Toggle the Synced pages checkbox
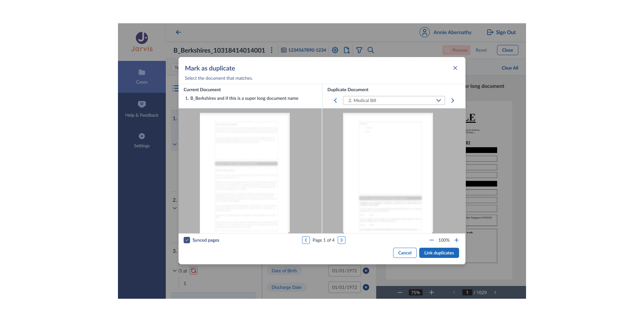The image size is (644, 322). [x=187, y=240]
